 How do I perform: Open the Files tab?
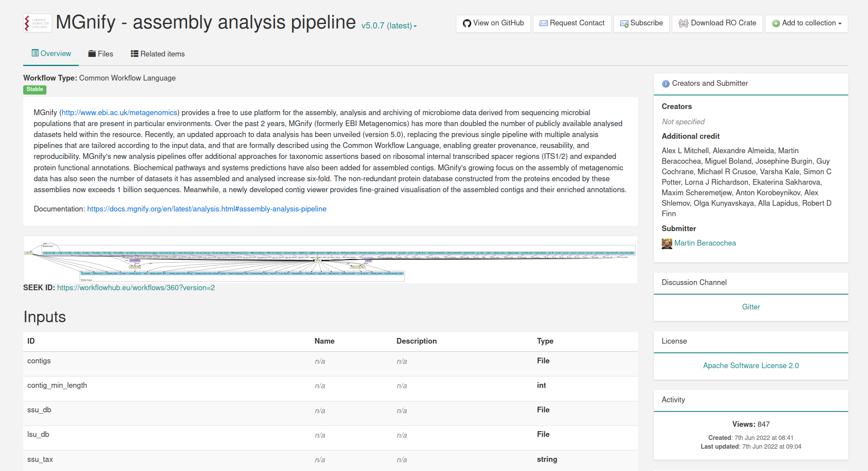tap(101, 54)
